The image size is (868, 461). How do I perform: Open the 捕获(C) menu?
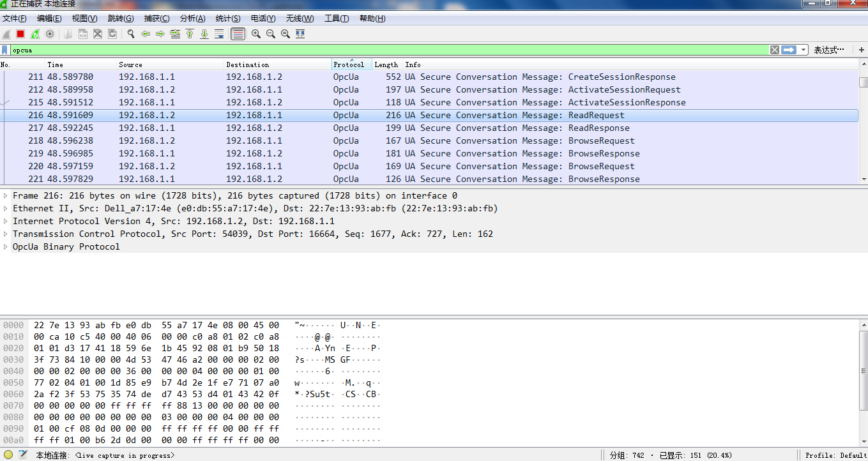(157, 19)
